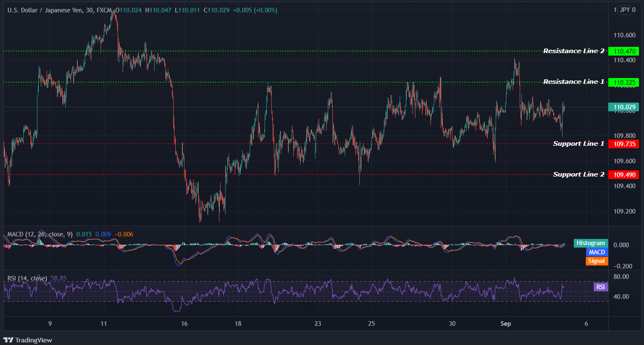Image resolution: width=644 pixels, height=345 pixels.
Task: Click the 109.200 price axis label
Action: (625, 211)
